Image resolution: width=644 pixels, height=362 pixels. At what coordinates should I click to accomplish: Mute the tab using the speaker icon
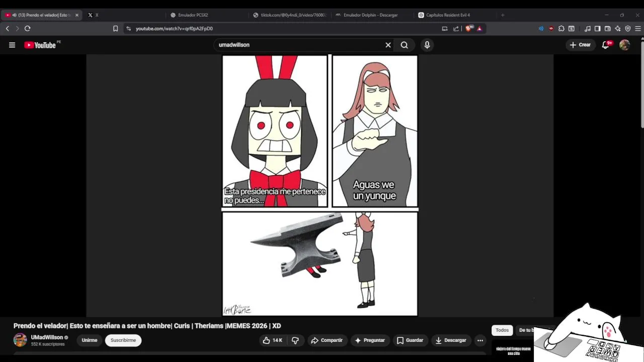(x=14, y=15)
